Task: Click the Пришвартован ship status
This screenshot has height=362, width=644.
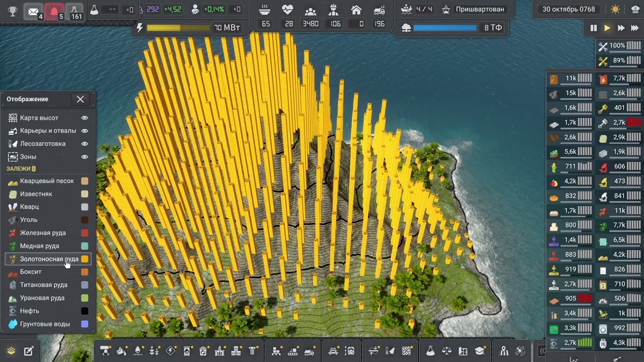Action: (479, 9)
